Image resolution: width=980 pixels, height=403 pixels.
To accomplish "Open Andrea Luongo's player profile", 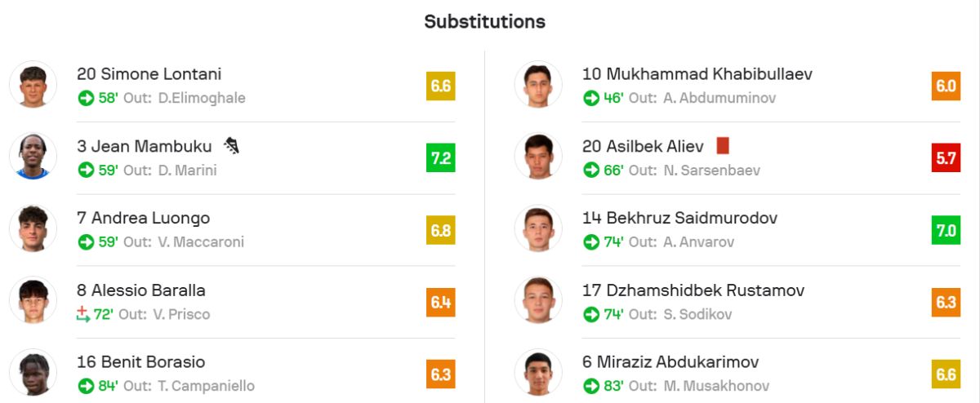I will tap(150, 219).
